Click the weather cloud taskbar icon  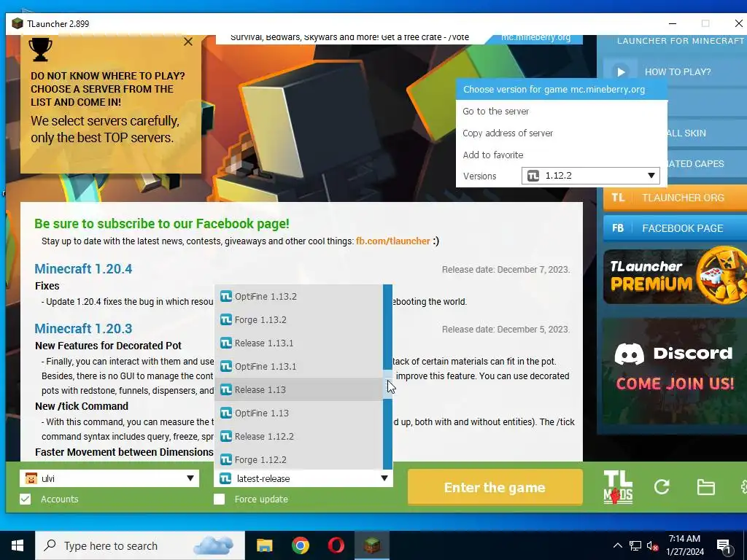214,545
